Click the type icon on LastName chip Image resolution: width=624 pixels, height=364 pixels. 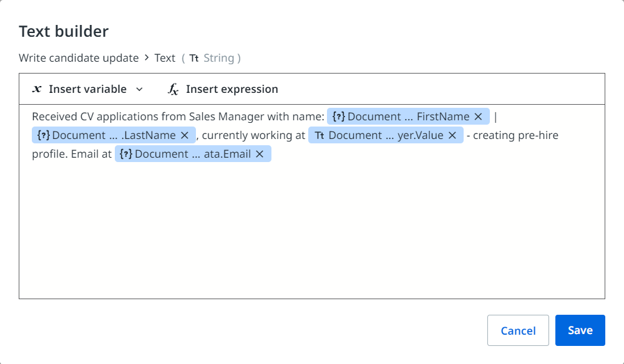44,135
